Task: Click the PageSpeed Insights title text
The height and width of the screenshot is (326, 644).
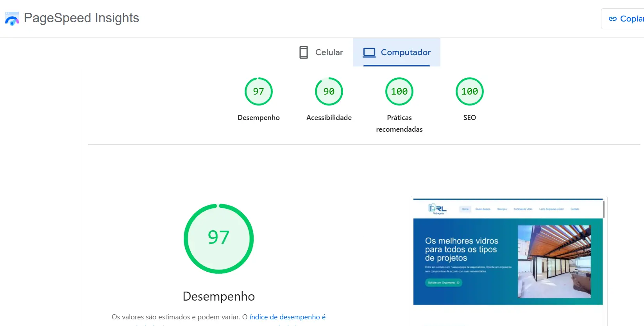Action: [81, 18]
